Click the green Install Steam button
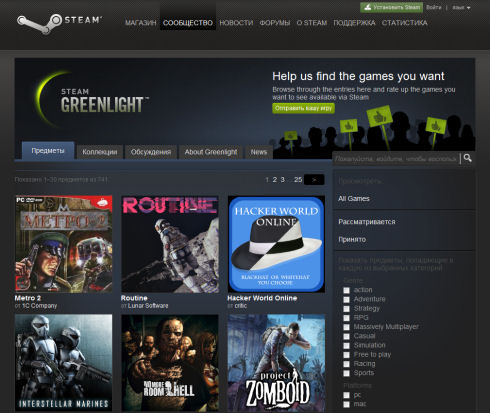Viewport: 490px width, 413px height. point(391,7)
